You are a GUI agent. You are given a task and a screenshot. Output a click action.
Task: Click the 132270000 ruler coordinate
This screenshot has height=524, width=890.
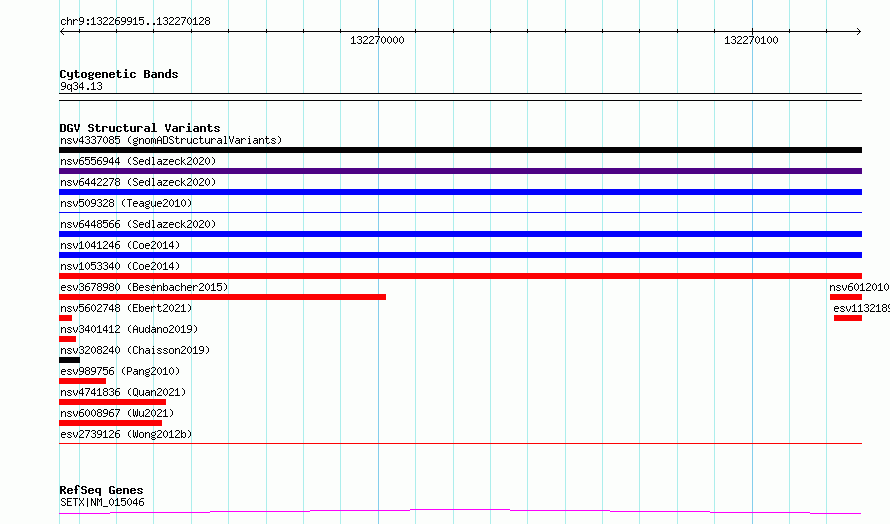pyautogui.click(x=377, y=40)
